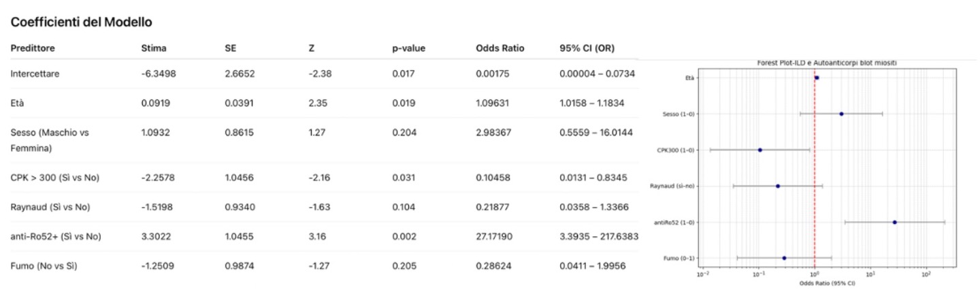Image resolution: width=980 pixels, height=305 pixels.
Task: Click the p-value column header
Action: 408,48
